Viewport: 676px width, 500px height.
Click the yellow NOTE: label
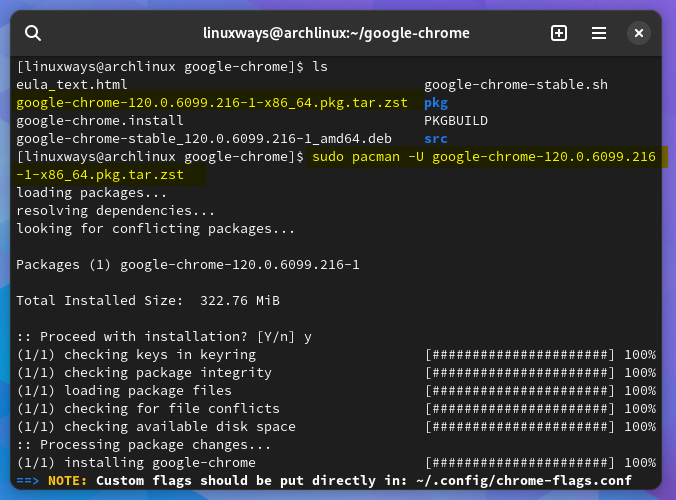tap(67, 481)
